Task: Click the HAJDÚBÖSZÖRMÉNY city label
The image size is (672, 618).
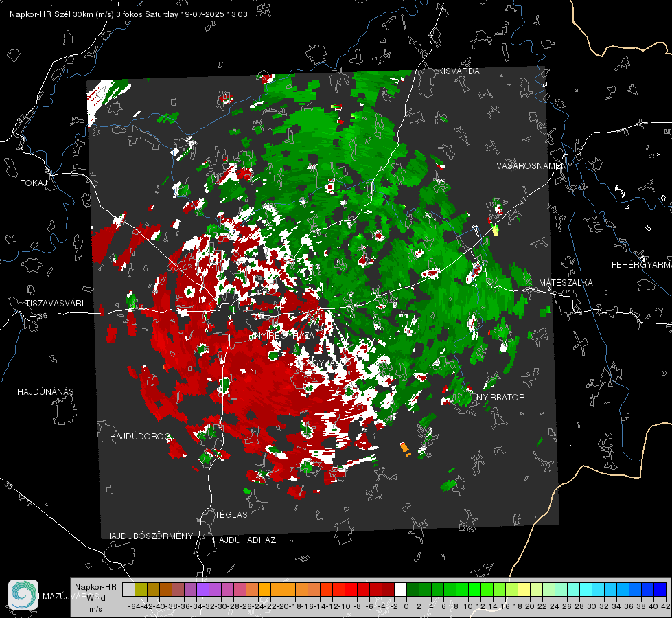Action: [x=149, y=536]
